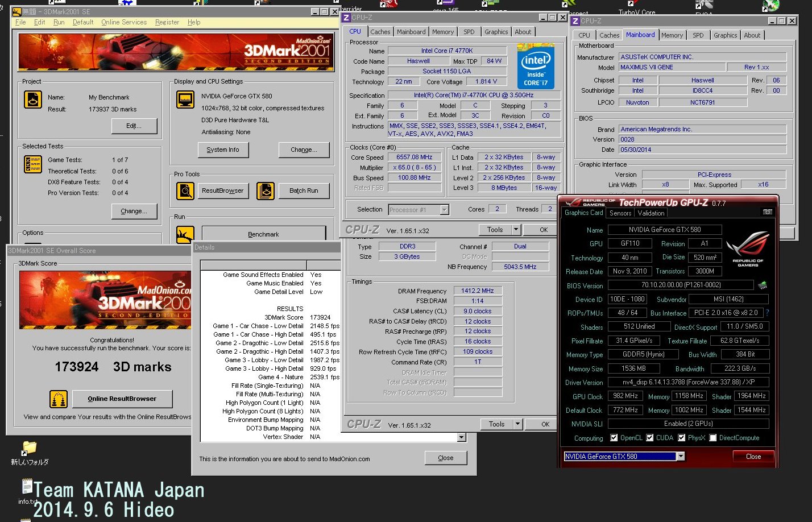The height and width of the screenshot is (522, 812).
Task: Click the Online ResultBrowser button
Action: pyautogui.click(x=122, y=399)
